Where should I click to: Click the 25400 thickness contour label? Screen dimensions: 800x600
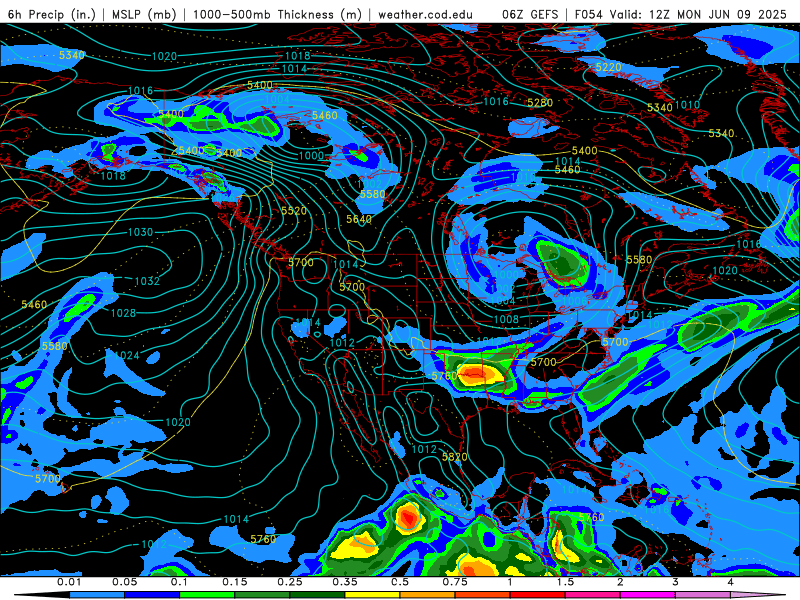pos(188,151)
